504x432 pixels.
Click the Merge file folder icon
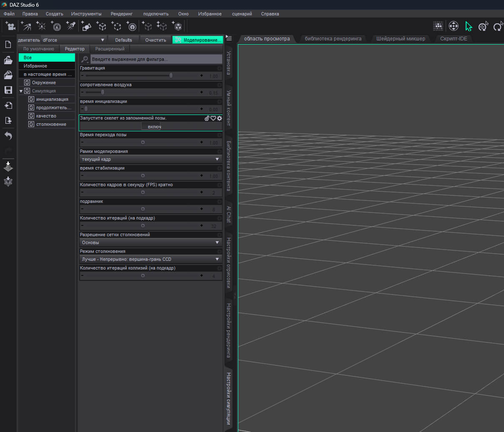pos(8,75)
